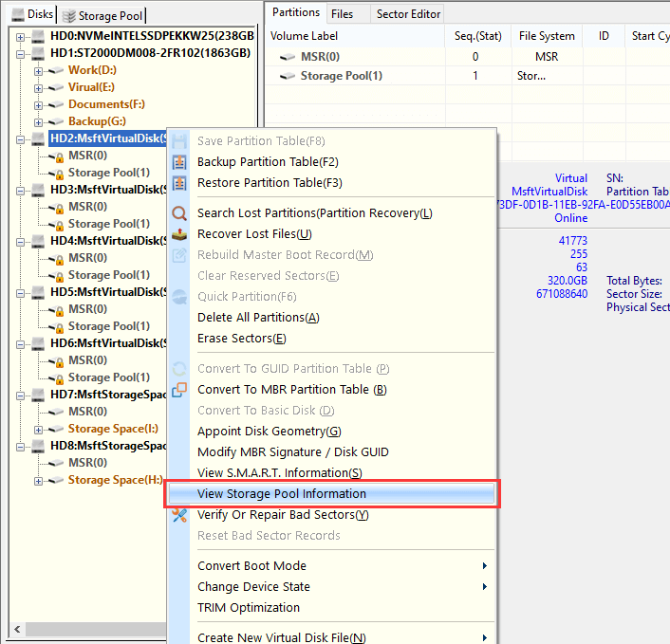Choose View Storage Pool Information
670x644 pixels.
[x=282, y=493]
